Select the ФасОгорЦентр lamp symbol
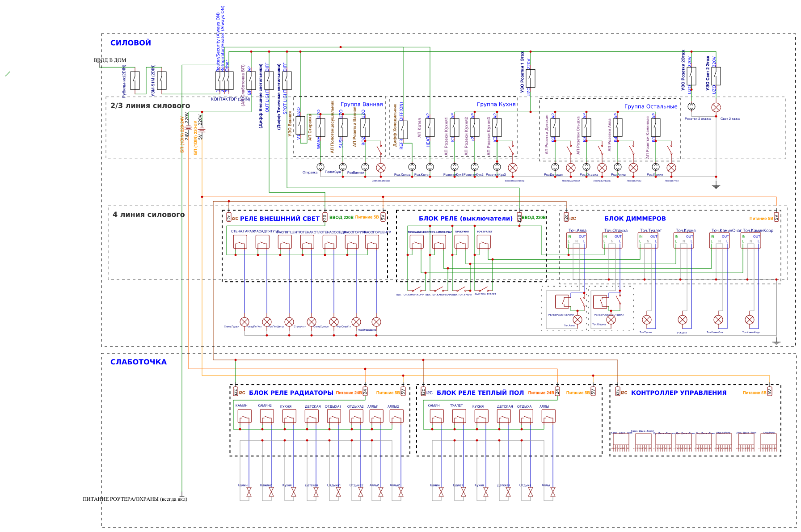801x532 pixels. pos(376,321)
